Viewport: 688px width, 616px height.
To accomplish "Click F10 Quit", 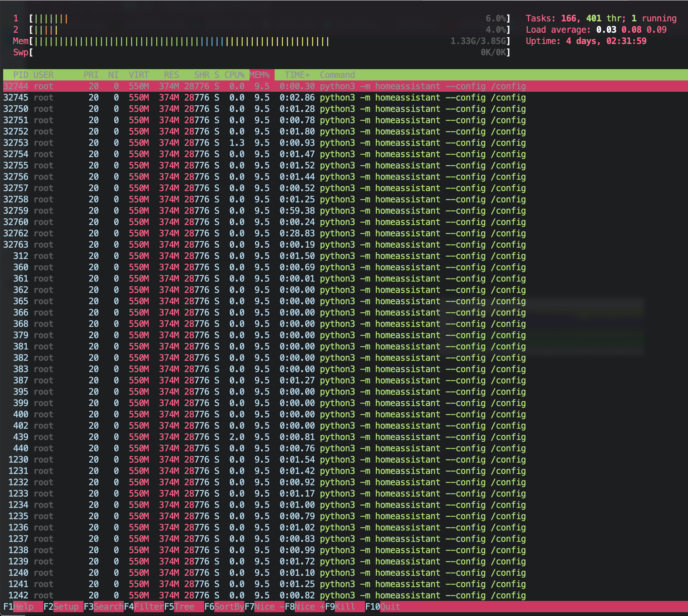I will pyautogui.click(x=383, y=607).
